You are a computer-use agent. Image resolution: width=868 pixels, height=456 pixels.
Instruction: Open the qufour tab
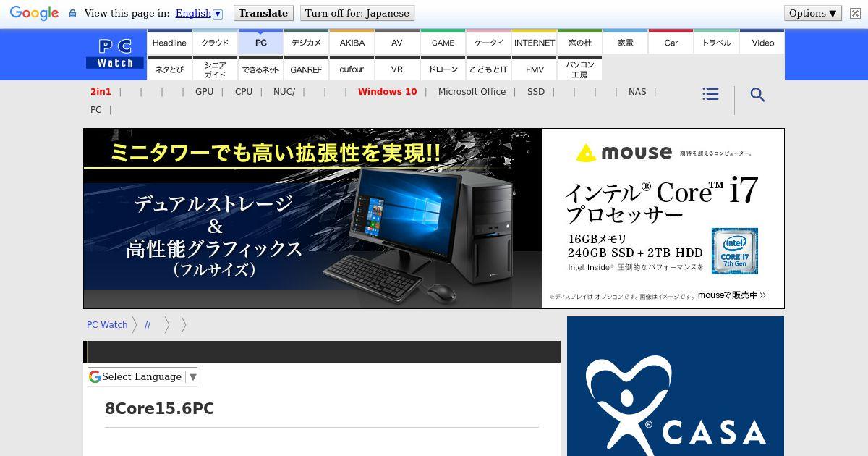352,69
